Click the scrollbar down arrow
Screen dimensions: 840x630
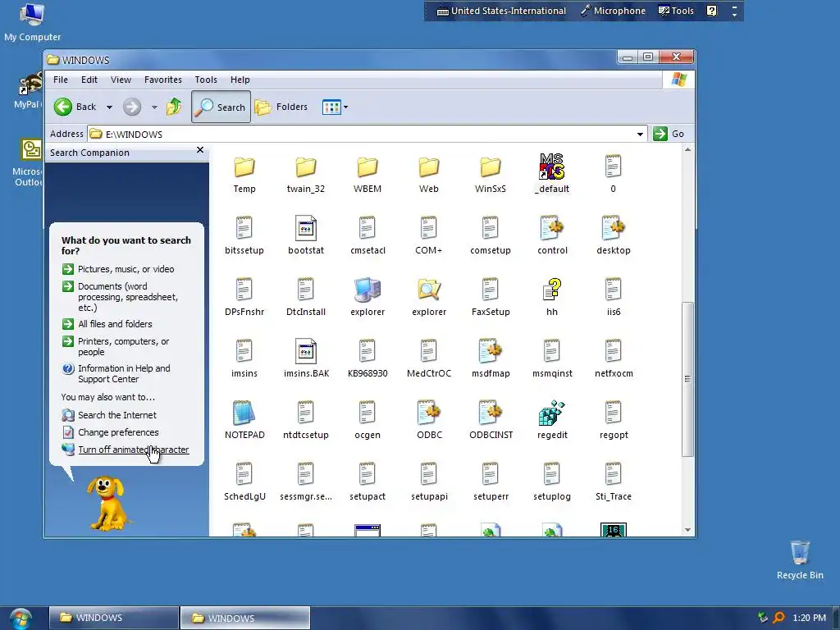click(x=688, y=530)
